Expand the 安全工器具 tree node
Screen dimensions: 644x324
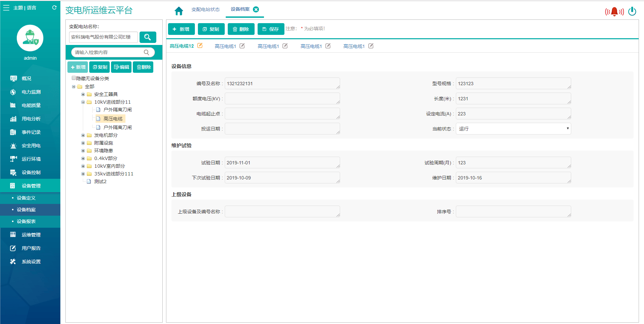click(83, 94)
